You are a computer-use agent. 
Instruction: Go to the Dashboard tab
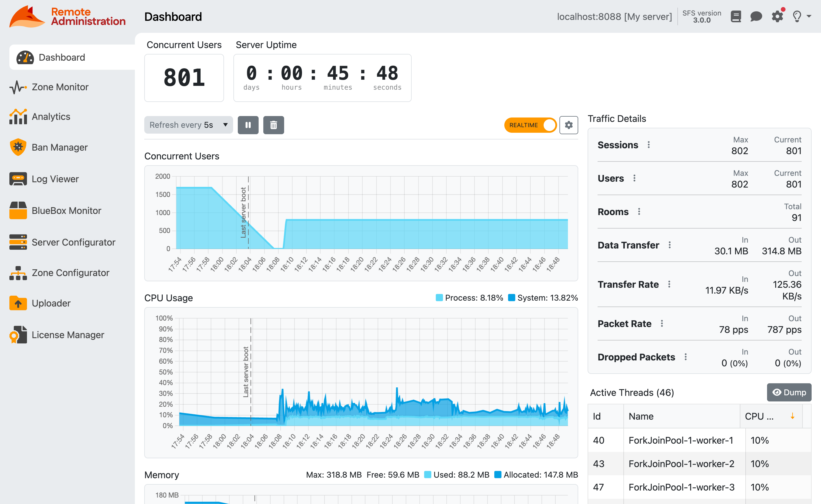(62, 57)
